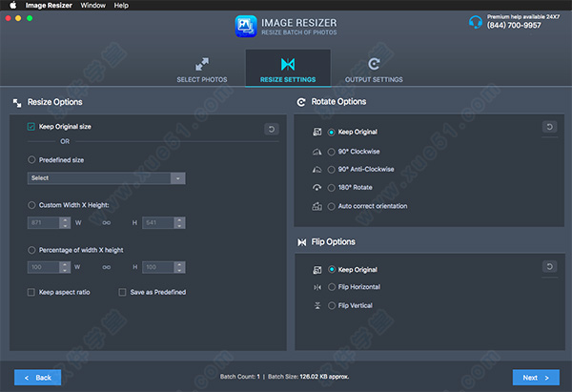
Task: Go back with the Back button
Action: (37, 378)
